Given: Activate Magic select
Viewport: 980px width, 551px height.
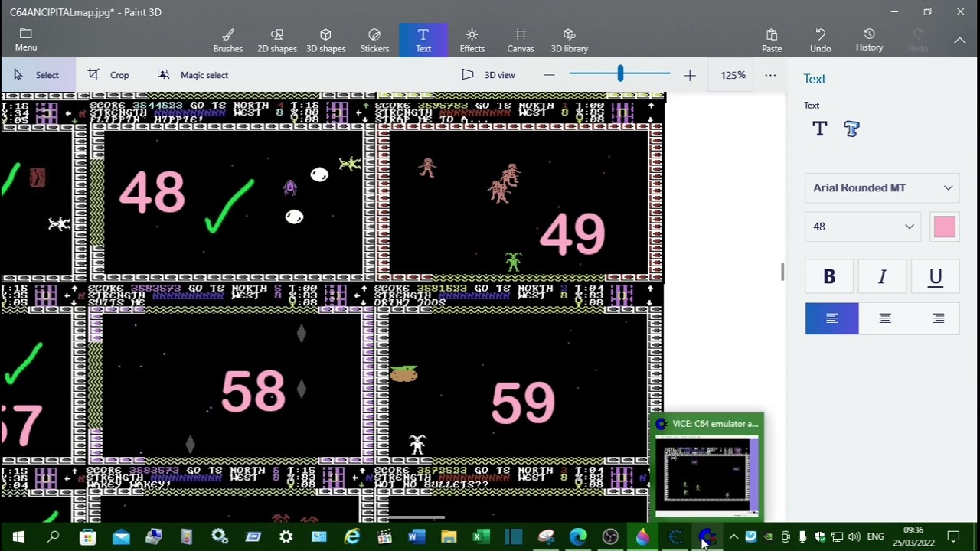Looking at the screenshot, I should coord(193,75).
